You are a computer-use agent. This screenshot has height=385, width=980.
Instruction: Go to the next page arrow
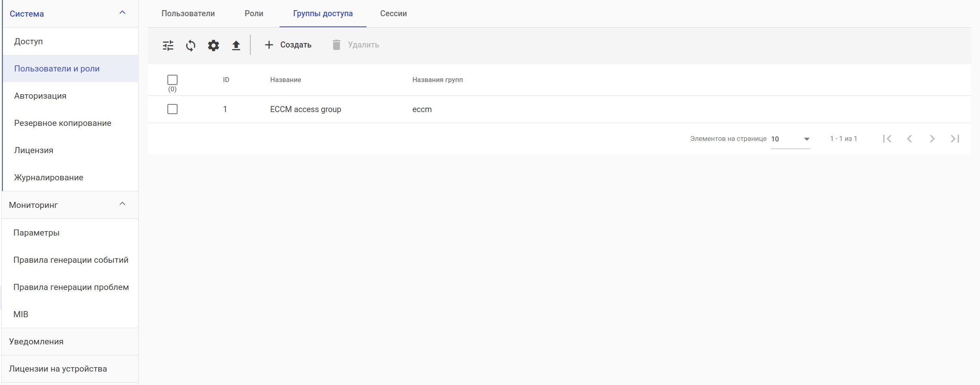[932, 139]
